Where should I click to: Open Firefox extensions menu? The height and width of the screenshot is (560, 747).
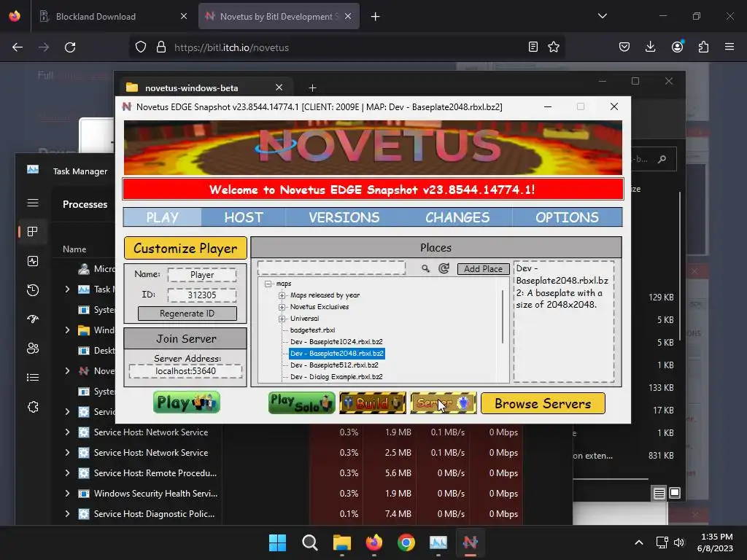pos(703,47)
